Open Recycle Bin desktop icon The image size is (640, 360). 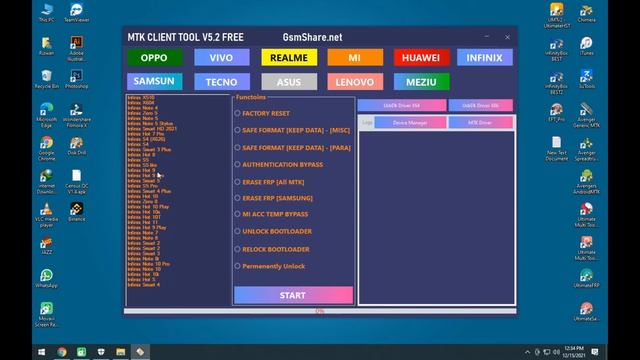click(x=47, y=79)
